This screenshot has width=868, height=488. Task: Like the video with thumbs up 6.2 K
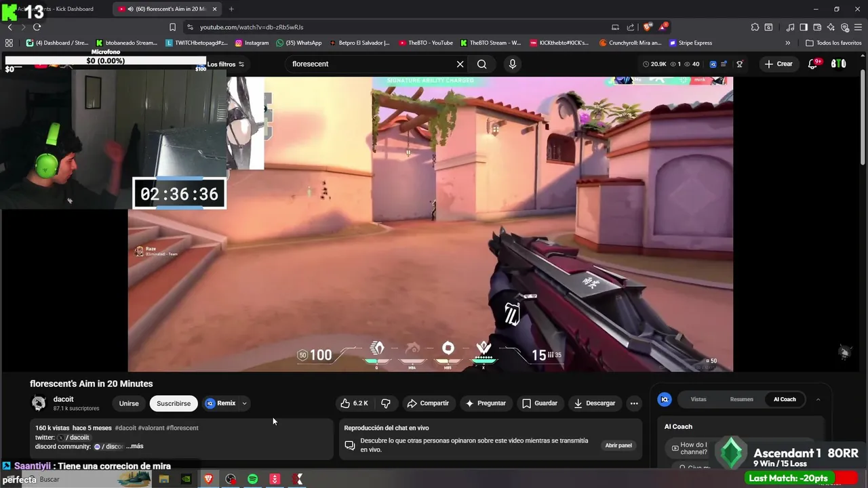click(355, 403)
